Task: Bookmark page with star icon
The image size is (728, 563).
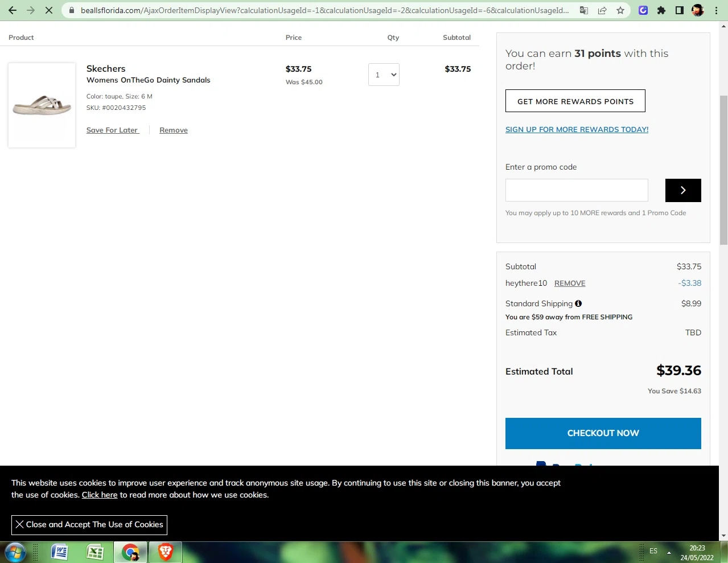Action: (620, 10)
